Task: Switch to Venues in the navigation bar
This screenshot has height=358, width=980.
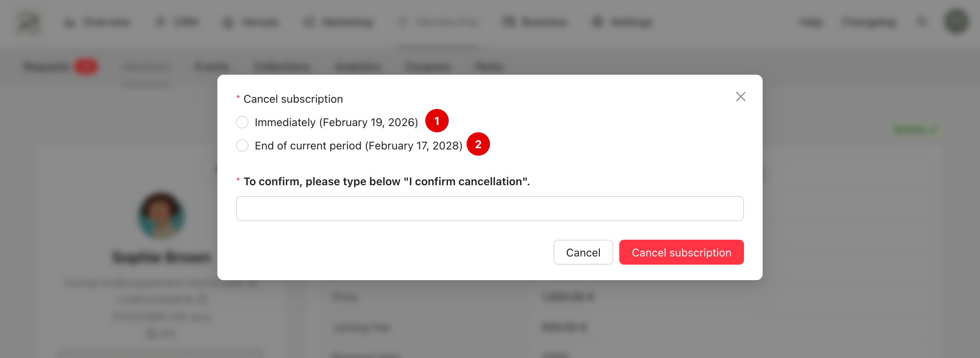Action: pyautogui.click(x=251, y=23)
